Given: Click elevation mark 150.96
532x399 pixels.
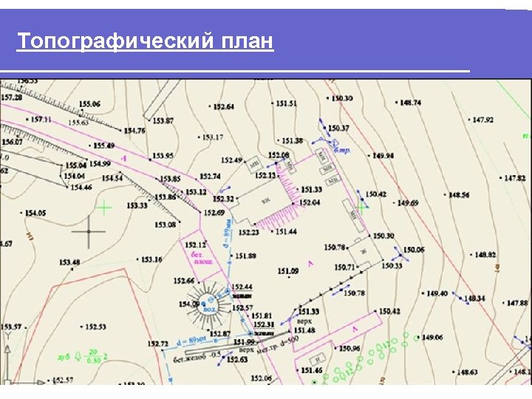Looking at the screenshot, I should pos(349,348).
